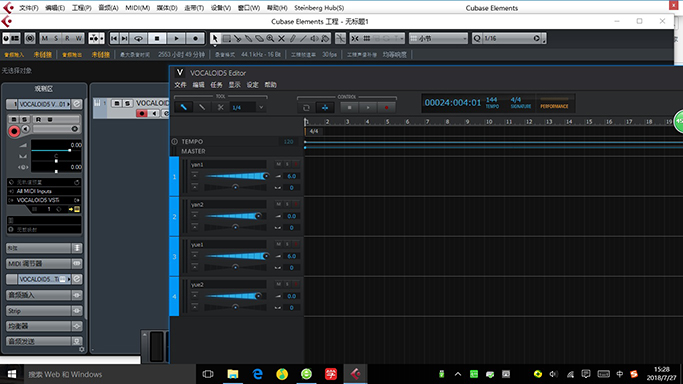Image resolution: width=683 pixels, height=384 pixels.
Task: Select the Cubase play speaker tool
Action: (314, 39)
